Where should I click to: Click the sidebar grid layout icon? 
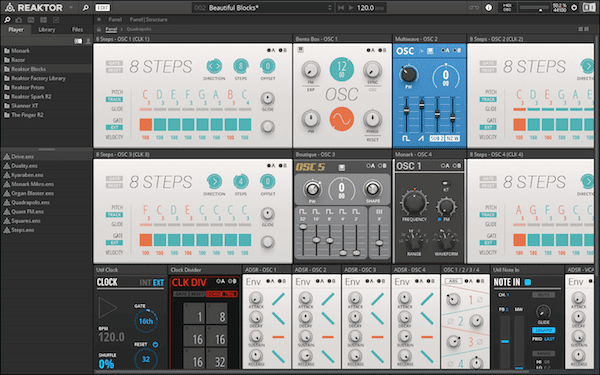coord(43,20)
